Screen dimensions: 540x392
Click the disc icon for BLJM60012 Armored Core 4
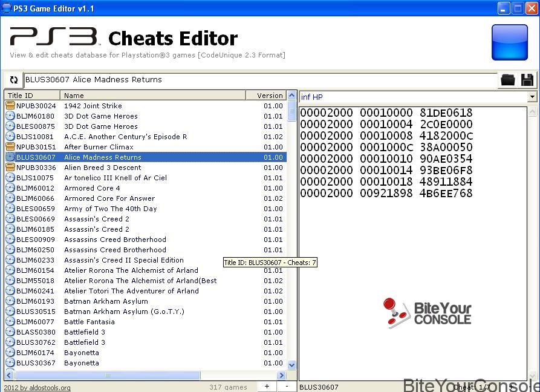coord(10,188)
